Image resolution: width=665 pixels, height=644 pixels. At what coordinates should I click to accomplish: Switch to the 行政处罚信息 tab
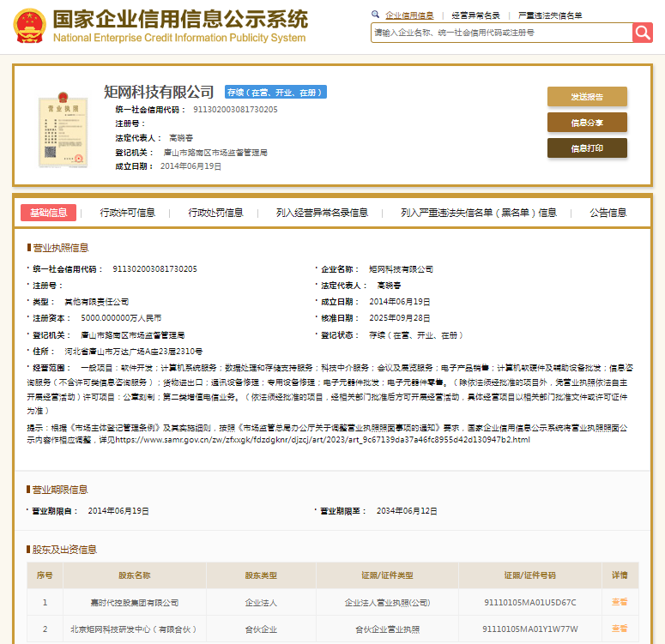point(215,213)
